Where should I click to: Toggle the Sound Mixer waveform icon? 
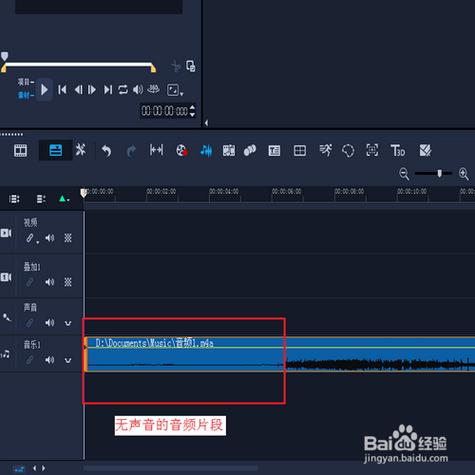[206, 151]
